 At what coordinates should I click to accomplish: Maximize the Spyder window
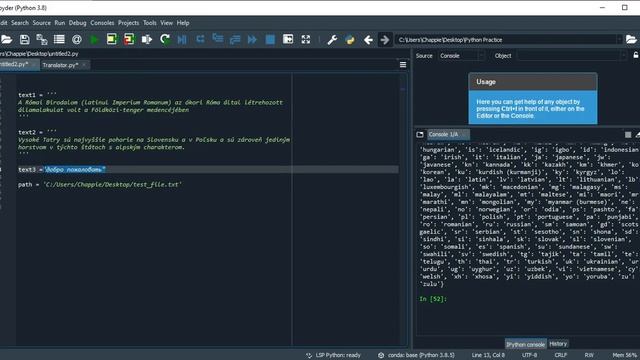[x=624, y=7]
